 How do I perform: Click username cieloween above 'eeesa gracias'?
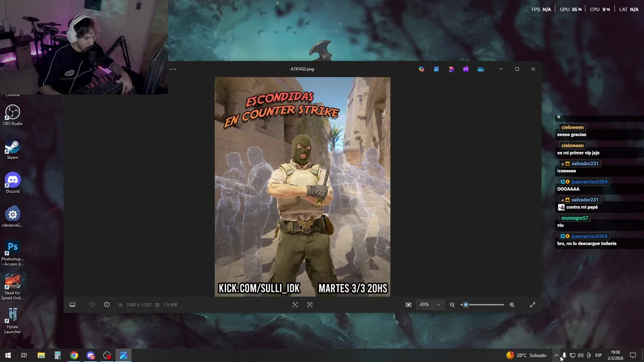tap(573, 128)
